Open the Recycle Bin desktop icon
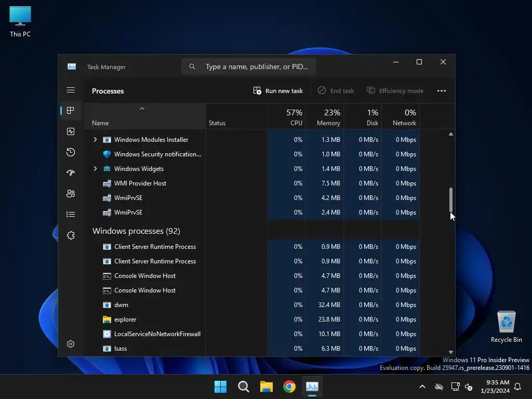532x399 pixels. 506,327
